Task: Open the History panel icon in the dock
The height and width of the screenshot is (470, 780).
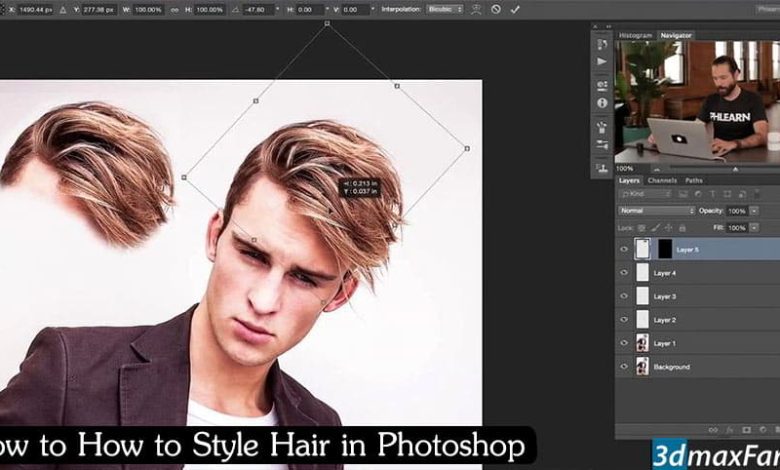Action: pos(602,44)
